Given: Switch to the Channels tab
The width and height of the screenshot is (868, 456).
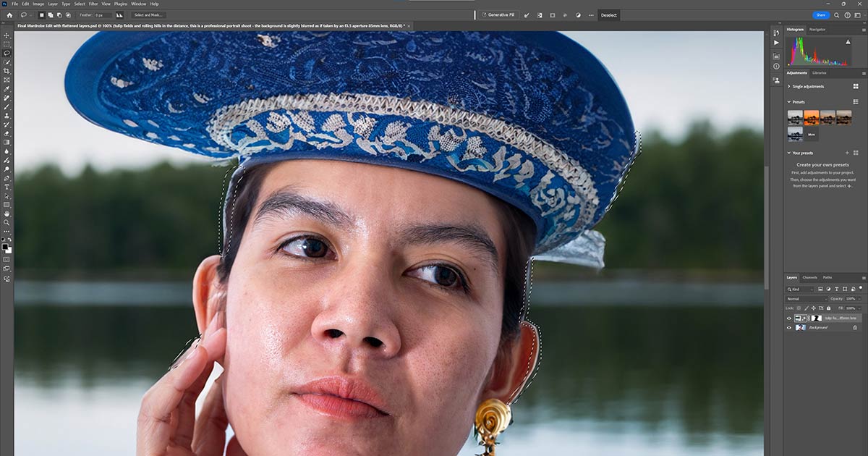Looking at the screenshot, I should pyautogui.click(x=810, y=277).
